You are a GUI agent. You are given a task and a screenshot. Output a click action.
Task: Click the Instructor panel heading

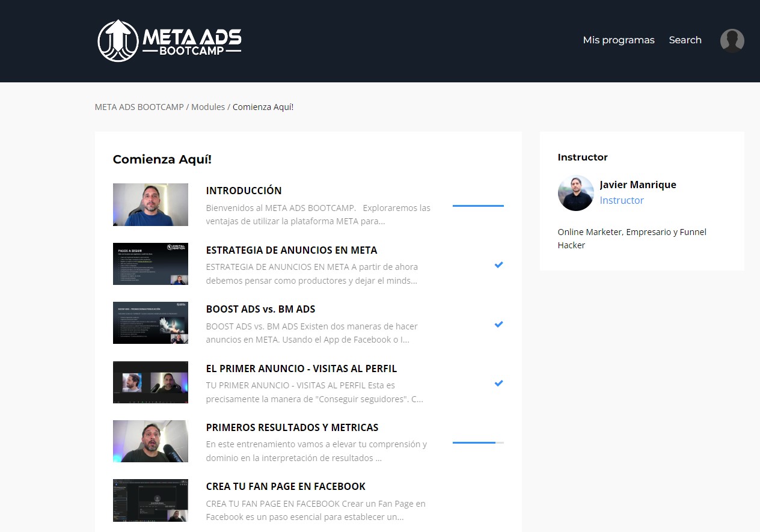point(583,157)
